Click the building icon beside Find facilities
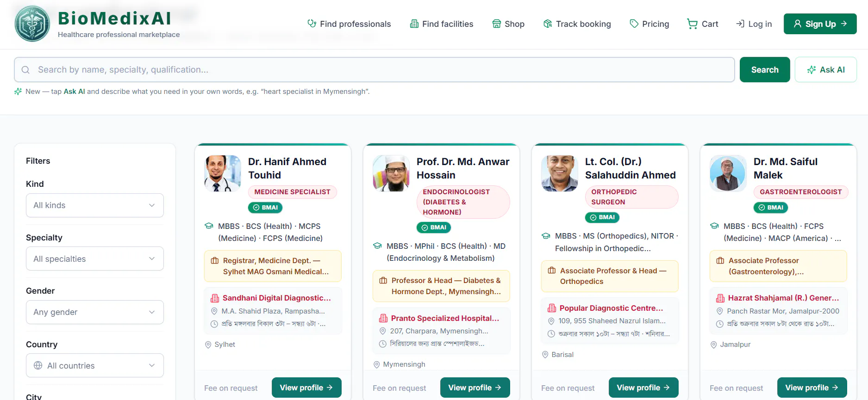This screenshot has width=868, height=400. (414, 24)
